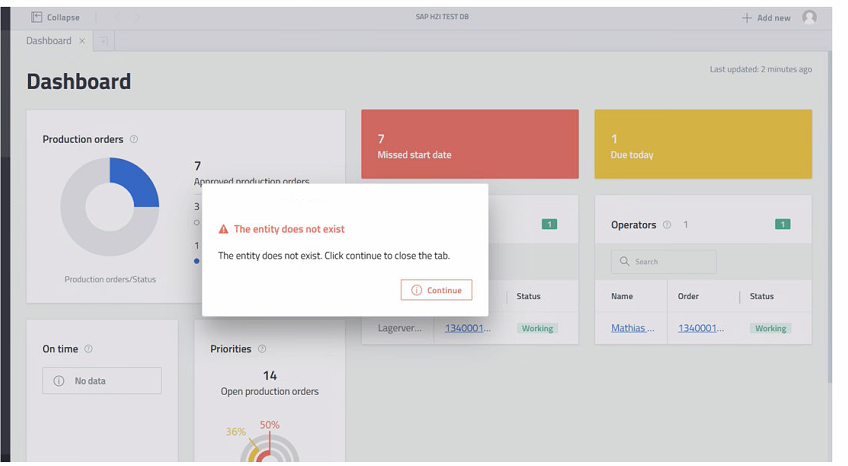This screenshot has width=848, height=466.
Task: Click the Operators info icon
Action: (667, 224)
